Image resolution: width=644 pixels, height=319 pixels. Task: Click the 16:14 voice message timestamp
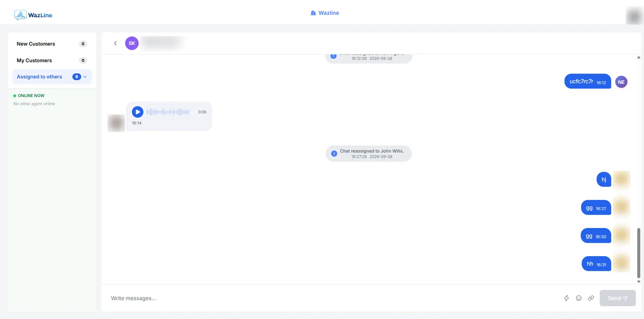coord(137,123)
